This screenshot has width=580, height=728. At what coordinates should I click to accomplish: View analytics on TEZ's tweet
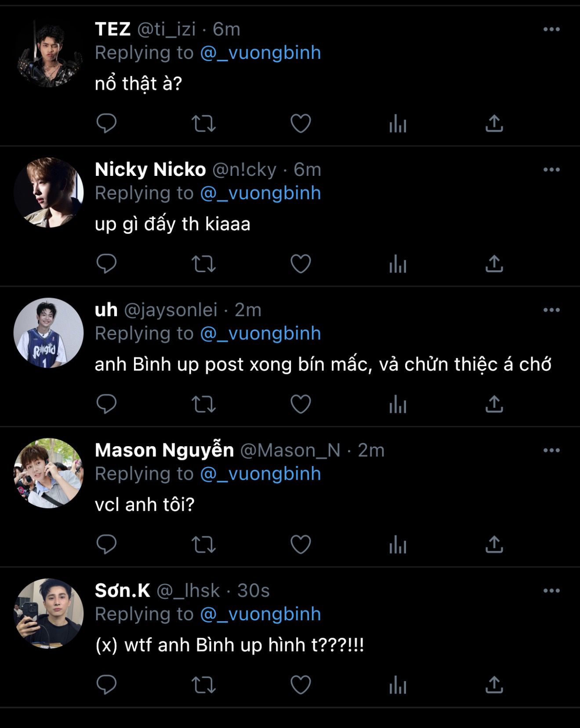398,123
